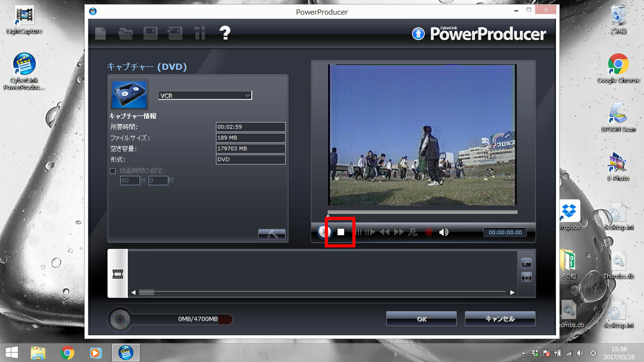This screenshot has width=644, height=362.
Task: Select the Dropbox desktop shortcut
Action: [569, 215]
